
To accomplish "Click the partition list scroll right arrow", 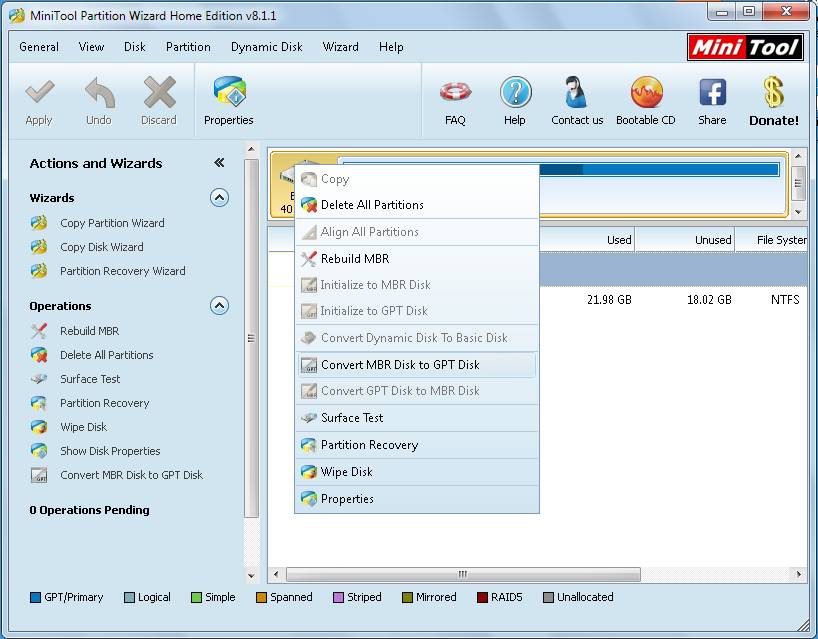I will [799, 574].
